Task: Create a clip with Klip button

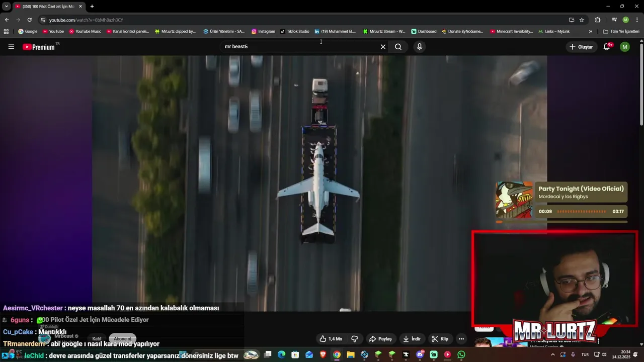Action: tap(440, 339)
